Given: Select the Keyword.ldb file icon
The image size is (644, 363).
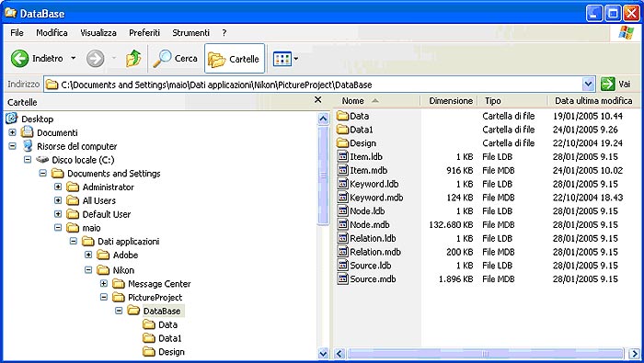Looking at the screenshot, I should (x=342, y=184).
